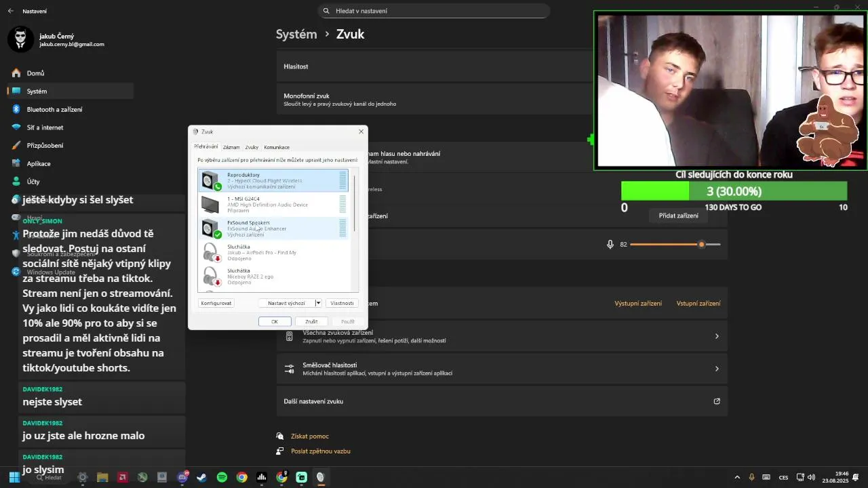Open Nastavit výchozí dropdown arrow
Viewport: 868px width, 488px height.
click(x=318, y=303)
